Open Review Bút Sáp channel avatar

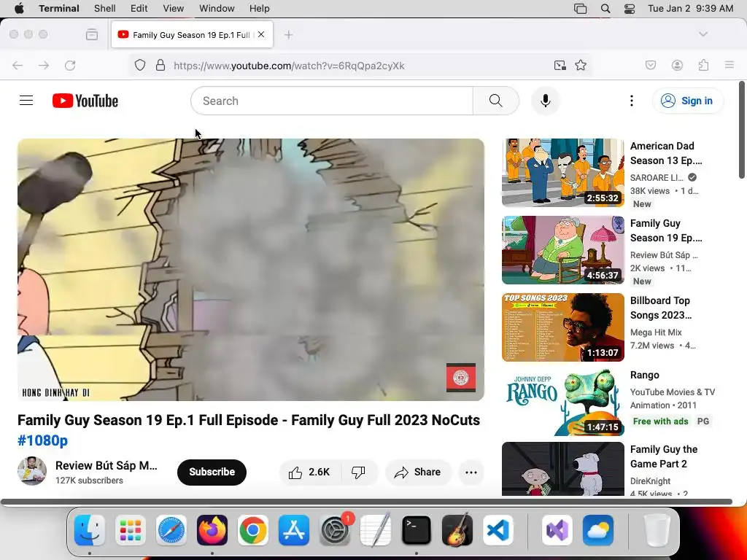(32, 471)
